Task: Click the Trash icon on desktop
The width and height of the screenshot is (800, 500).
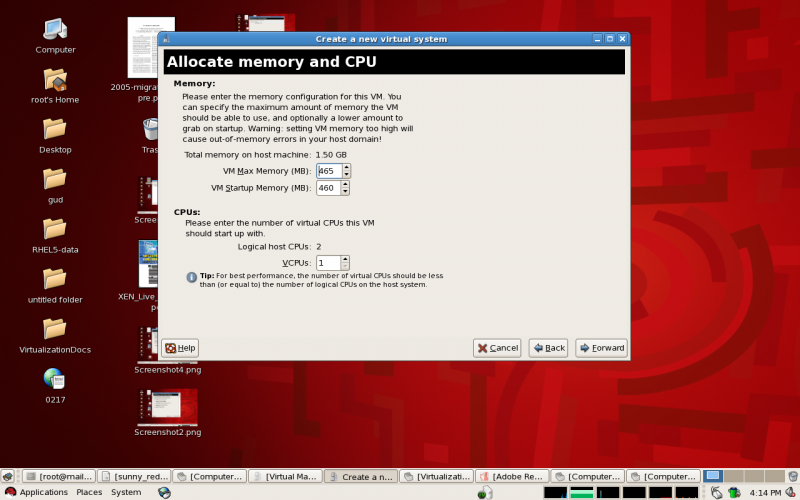Action: 151,129
